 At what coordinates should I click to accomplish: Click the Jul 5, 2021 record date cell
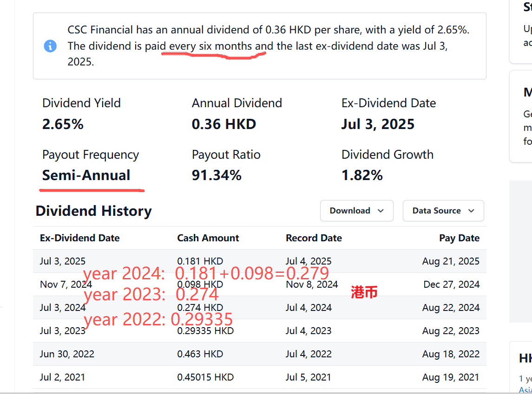(x=309, y=377)
